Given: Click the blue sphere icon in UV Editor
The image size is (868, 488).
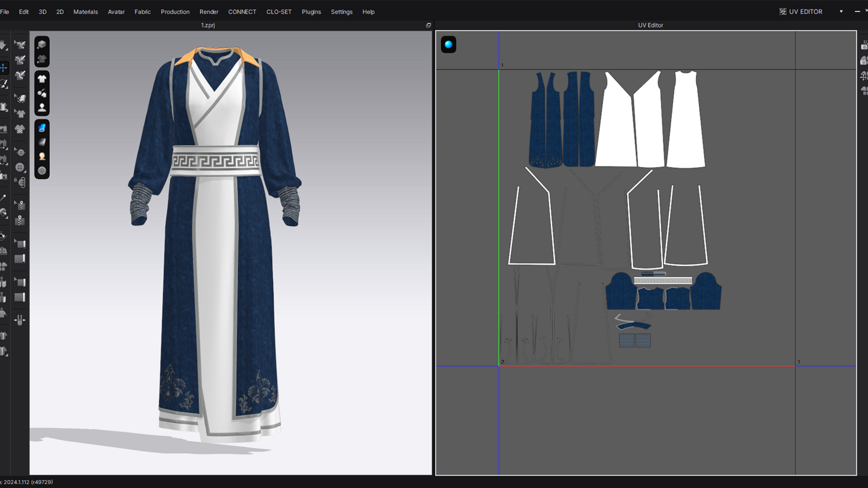Looking at the screenshot, I should click(x=448, y=45).
